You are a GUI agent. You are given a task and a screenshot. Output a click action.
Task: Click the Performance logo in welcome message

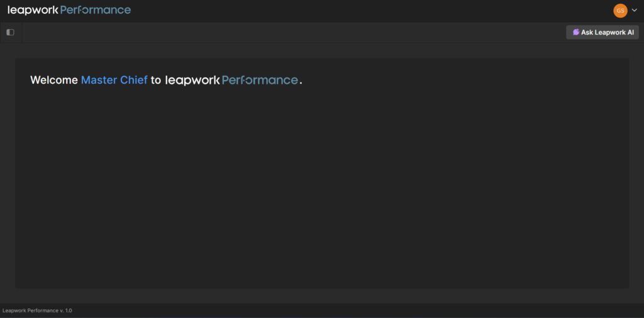260,81
